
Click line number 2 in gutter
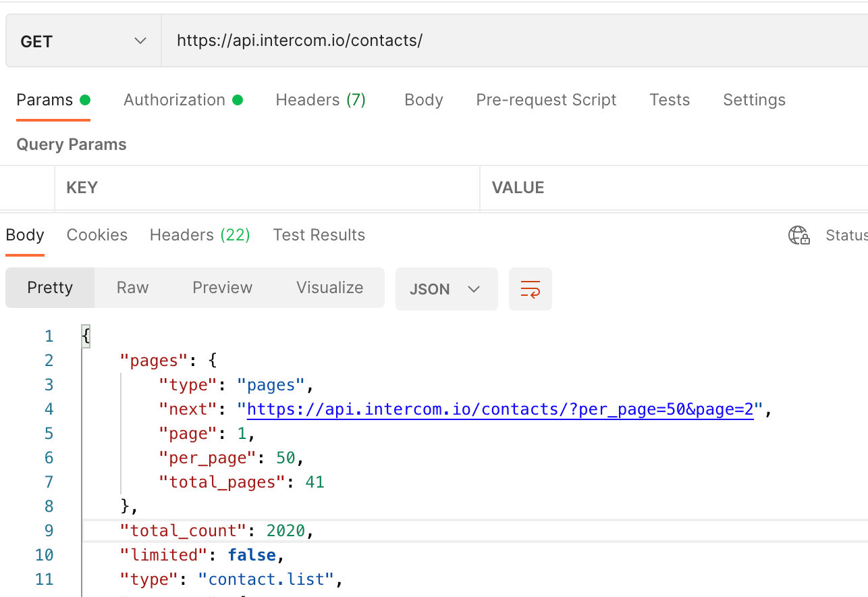click(x=48, y=361)
